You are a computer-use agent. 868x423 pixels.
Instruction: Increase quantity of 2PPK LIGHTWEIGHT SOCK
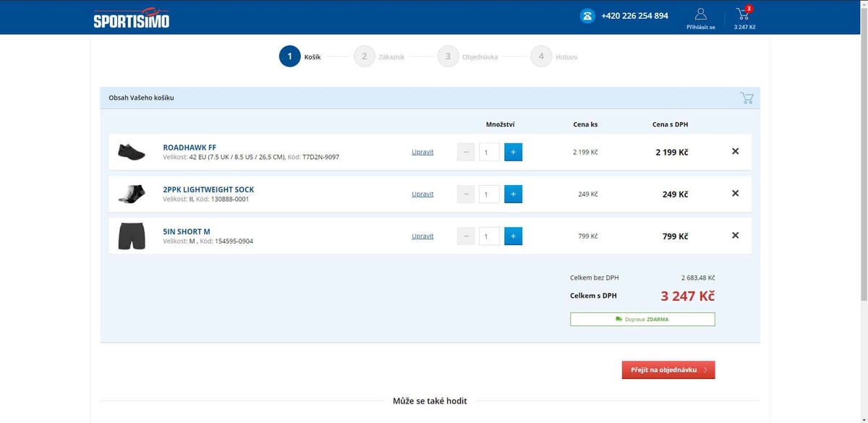(x=513, y=194)
